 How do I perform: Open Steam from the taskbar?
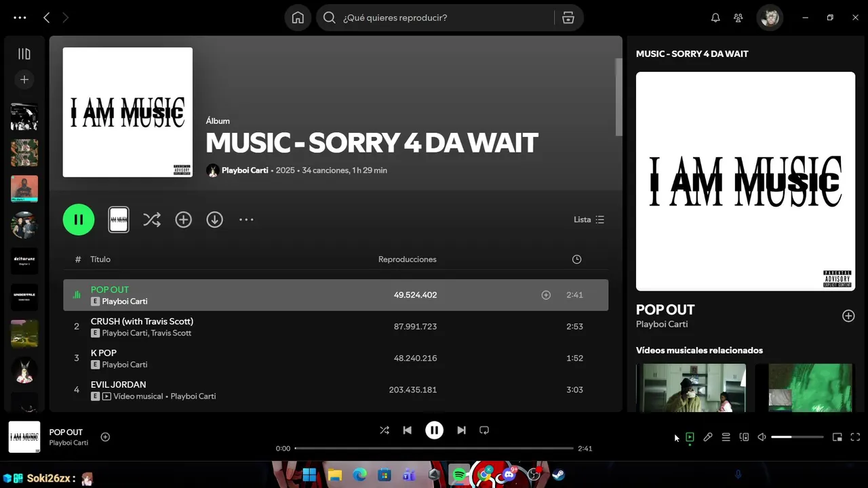pos(559,474)
